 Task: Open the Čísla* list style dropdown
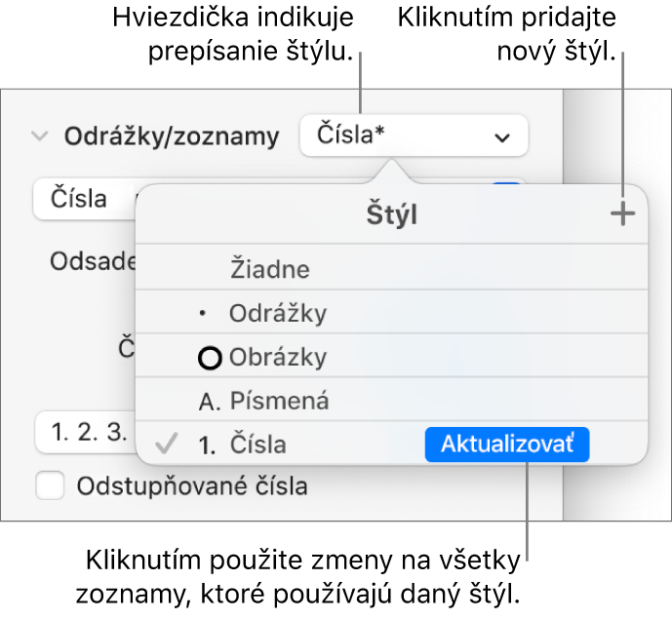pyautogui.click(x=414, y=137)
